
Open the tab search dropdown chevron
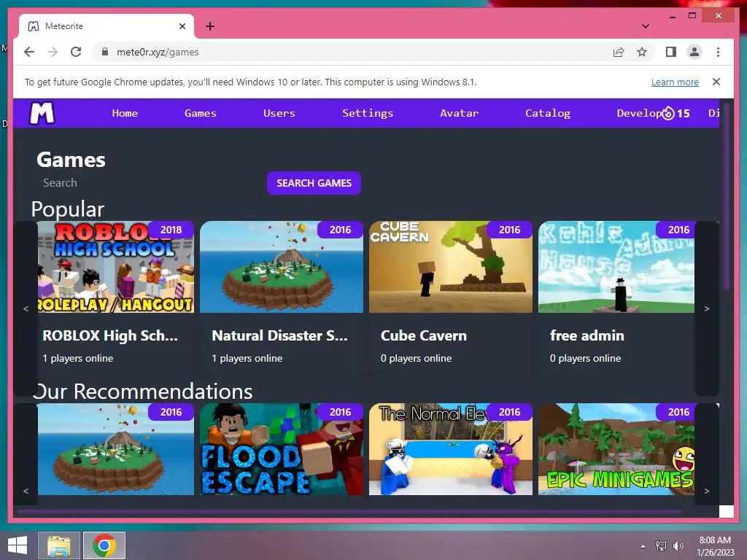[646, 26]
